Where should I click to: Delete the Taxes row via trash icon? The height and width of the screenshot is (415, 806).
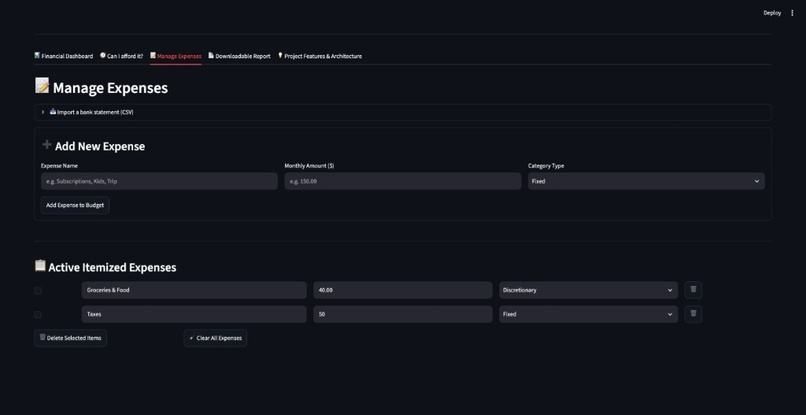[693, 314]
